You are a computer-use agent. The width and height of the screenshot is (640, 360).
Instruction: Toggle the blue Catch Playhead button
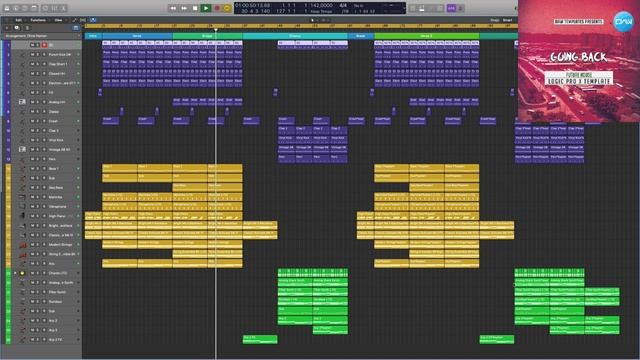[93, 20]
